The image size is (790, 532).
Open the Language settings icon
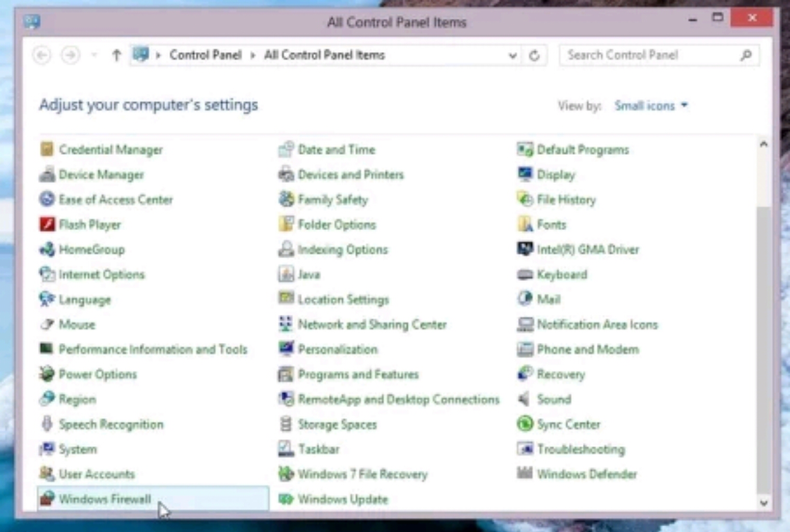pos(47,299)
